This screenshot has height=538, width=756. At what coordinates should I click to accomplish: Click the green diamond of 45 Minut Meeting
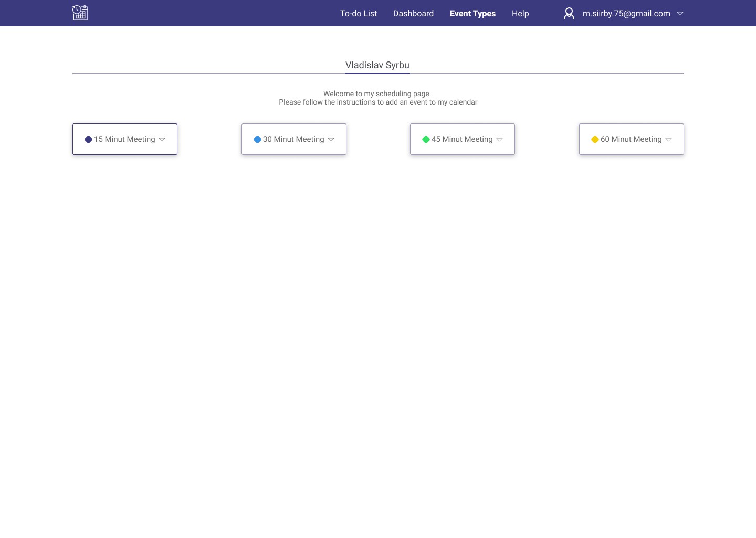[426, 139]
